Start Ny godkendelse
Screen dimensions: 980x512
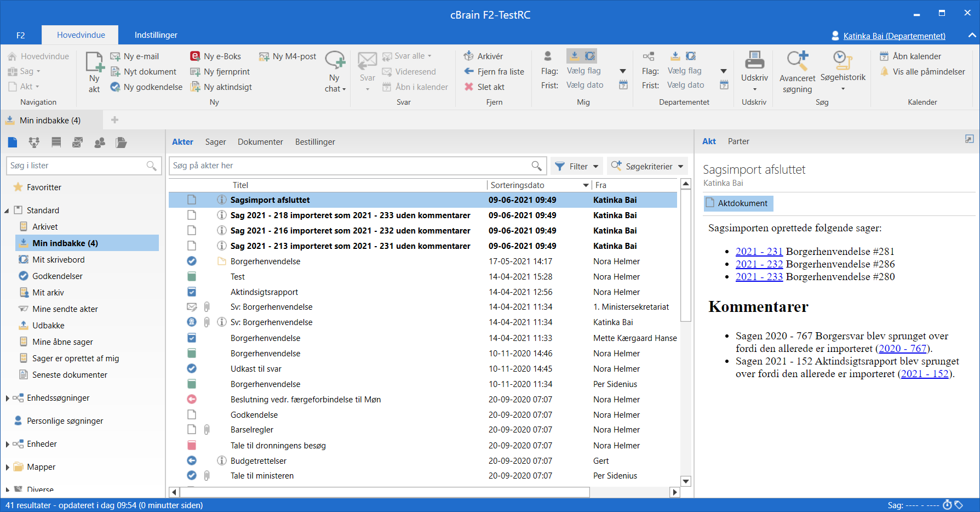(146, 87)
